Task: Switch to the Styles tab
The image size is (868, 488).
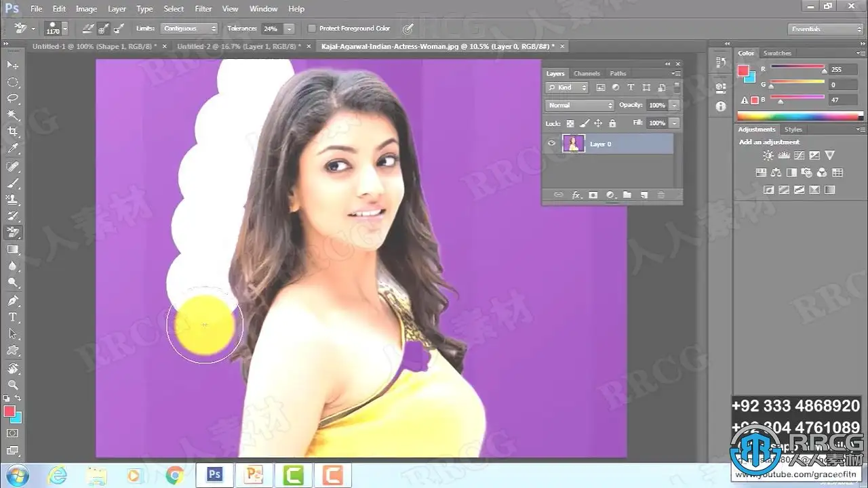Action: pyautogui.click(x=793, y=129)
